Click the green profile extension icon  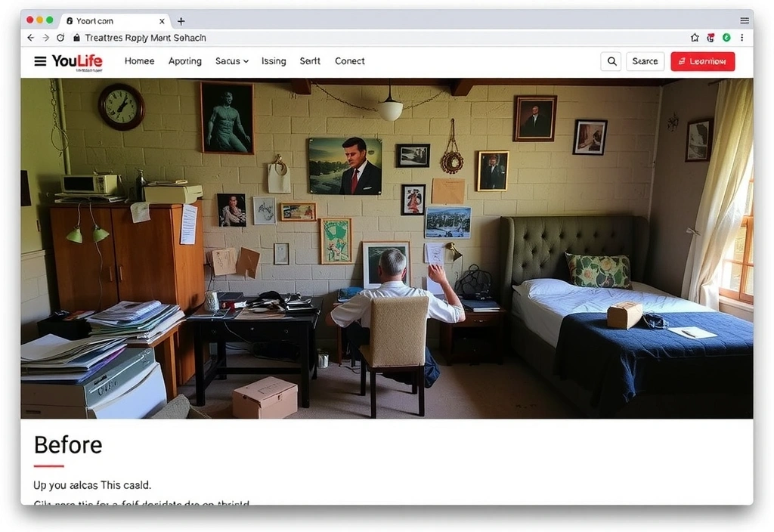726,38
